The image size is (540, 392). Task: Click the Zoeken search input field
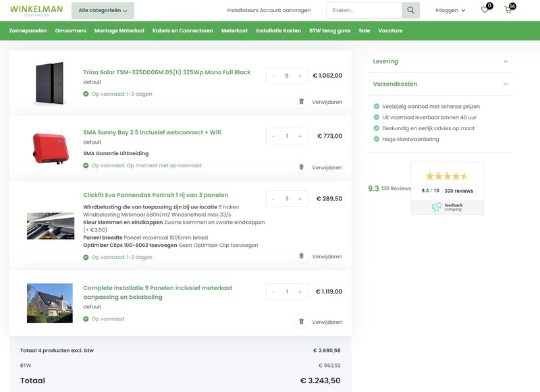pos(363,11)
